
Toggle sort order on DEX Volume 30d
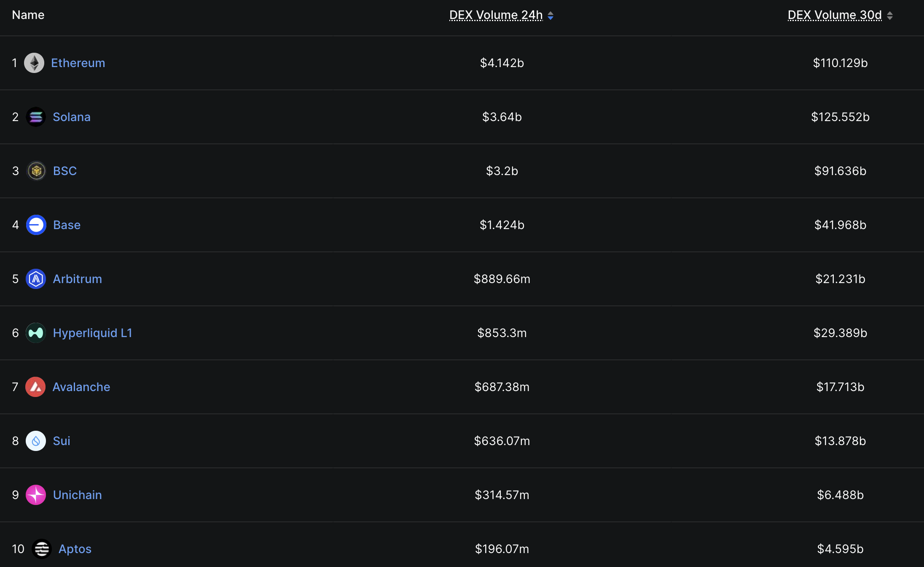[890, 16]
